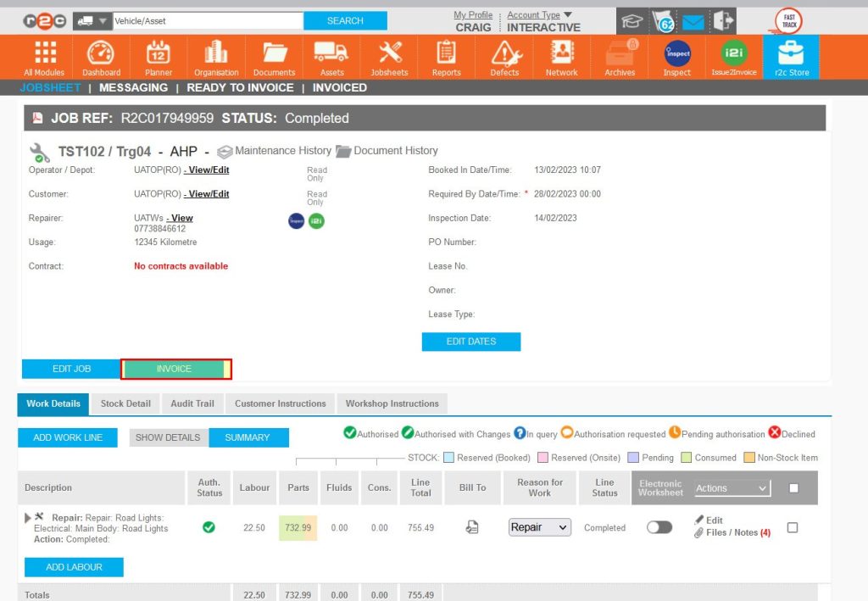Click the print icon in the Bill To column
The width and height of the screenshot is (868, 601).
(472, 526)
